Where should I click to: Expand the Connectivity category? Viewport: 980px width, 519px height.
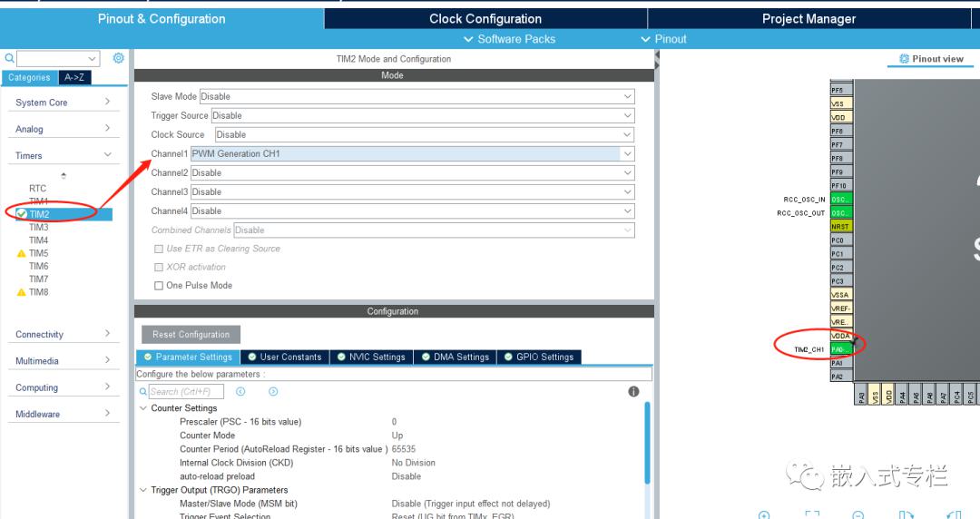pyautogui.click(x=64, y=334)
